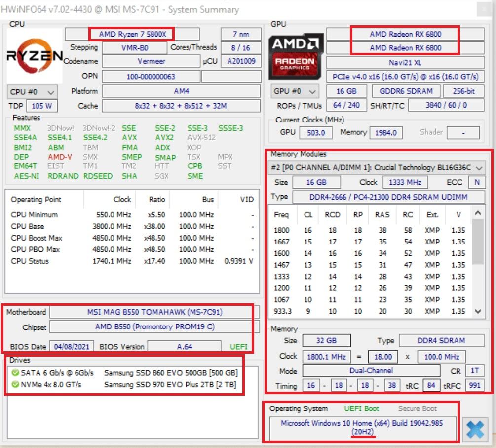Screen dimensions: 496x448
Task: Click the 8 / 16 cores threads value
Action: point(241,48)
